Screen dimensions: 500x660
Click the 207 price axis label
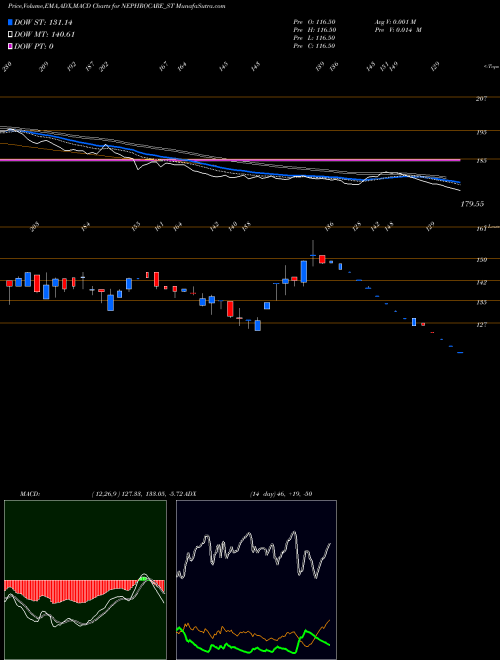481,98
